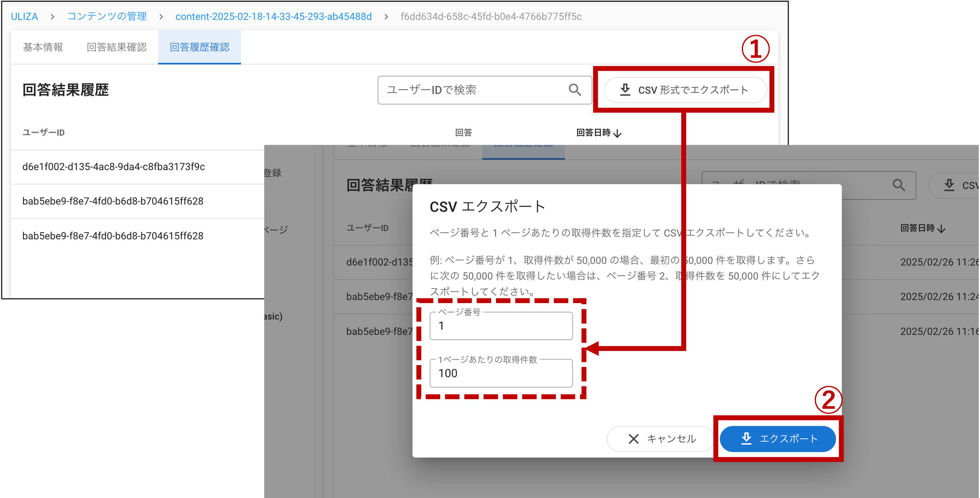The width and height of the screenshot is (980, 498).
Task: Switch to the 回答結果確認 tab
Action: point(116,47)
